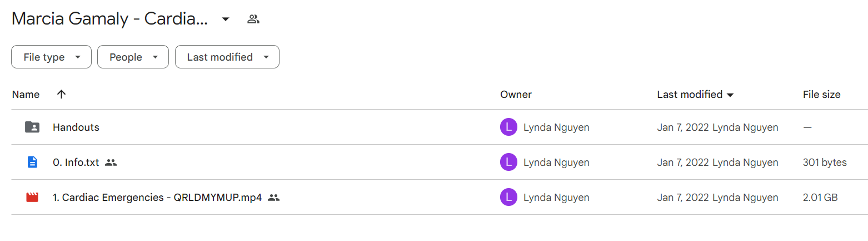868x241 pixels.
Task: Sort by the Name column header
Action: tap(26, 94)
